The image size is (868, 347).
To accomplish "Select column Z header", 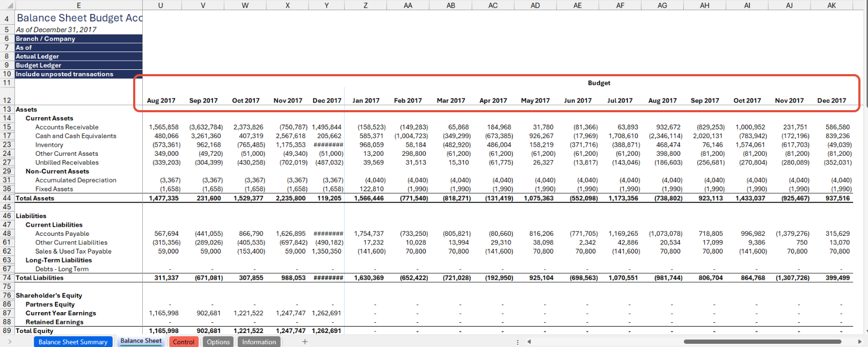I will point(366,5).
